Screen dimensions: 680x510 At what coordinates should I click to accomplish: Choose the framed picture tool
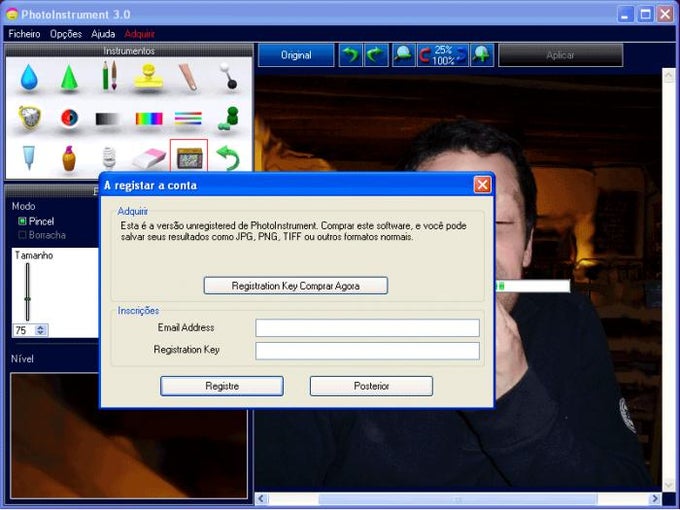pyautogui.click(x=189, y=156)
